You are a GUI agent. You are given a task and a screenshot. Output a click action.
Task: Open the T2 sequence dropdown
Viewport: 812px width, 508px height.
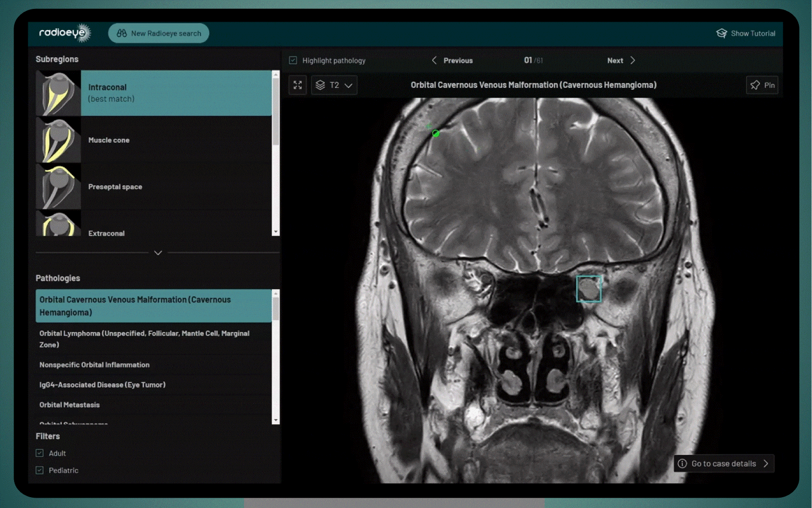[334, 85]
